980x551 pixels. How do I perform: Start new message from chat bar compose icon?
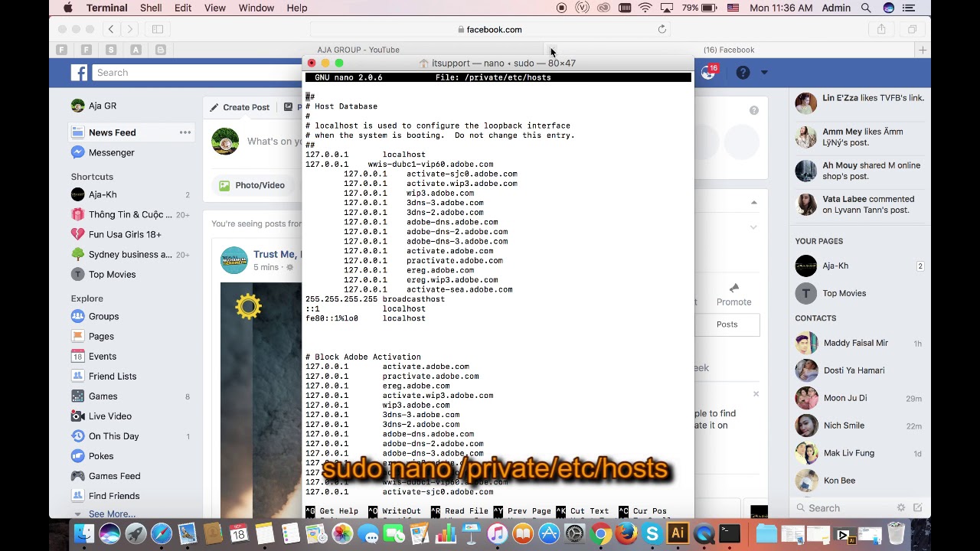917,507
